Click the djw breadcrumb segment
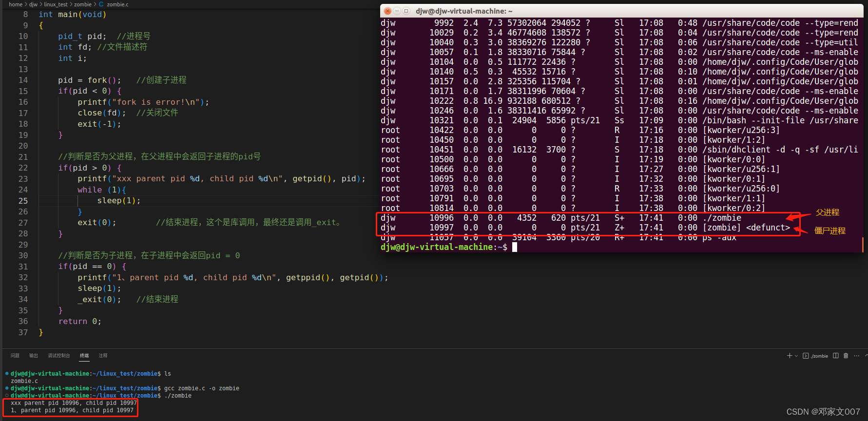Image resolution: width=868 pixels, height=421 pixels. pyautogui.click(x=33, y=4)
